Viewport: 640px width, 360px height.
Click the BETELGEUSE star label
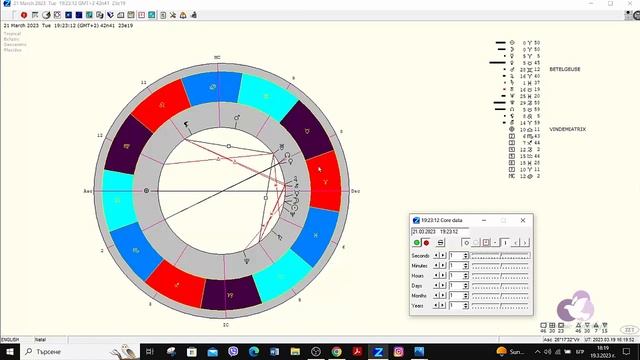565,69
